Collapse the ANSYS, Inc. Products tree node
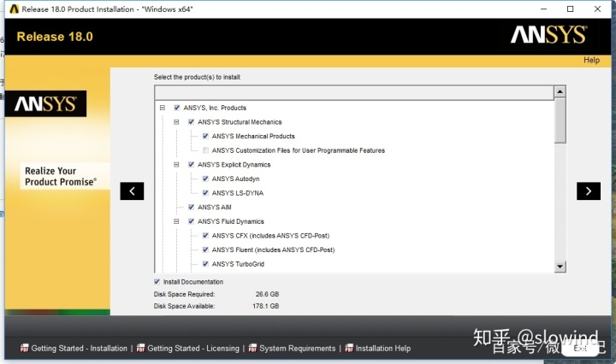616x364 pixels. [163, 108]
